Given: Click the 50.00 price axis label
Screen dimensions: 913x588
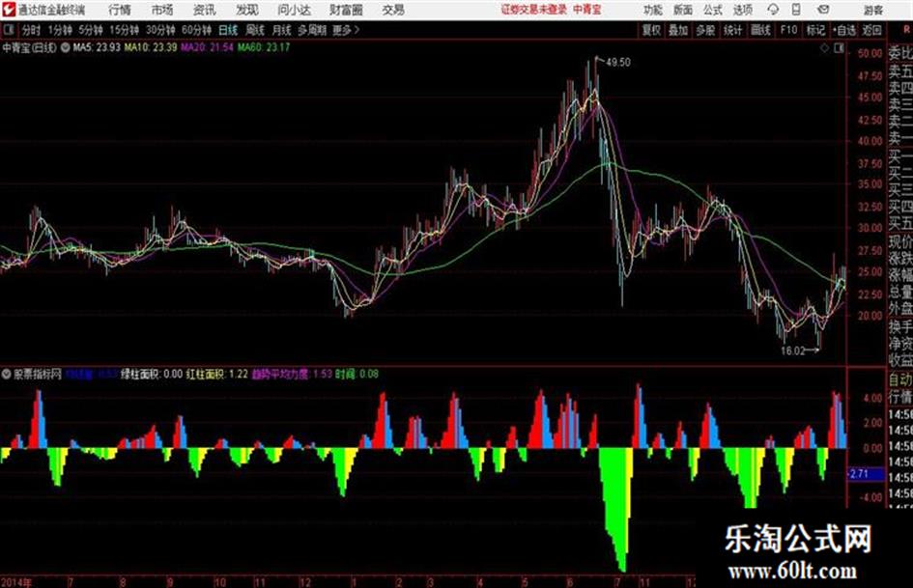Looking at the screenshot, I should [870, 53].
